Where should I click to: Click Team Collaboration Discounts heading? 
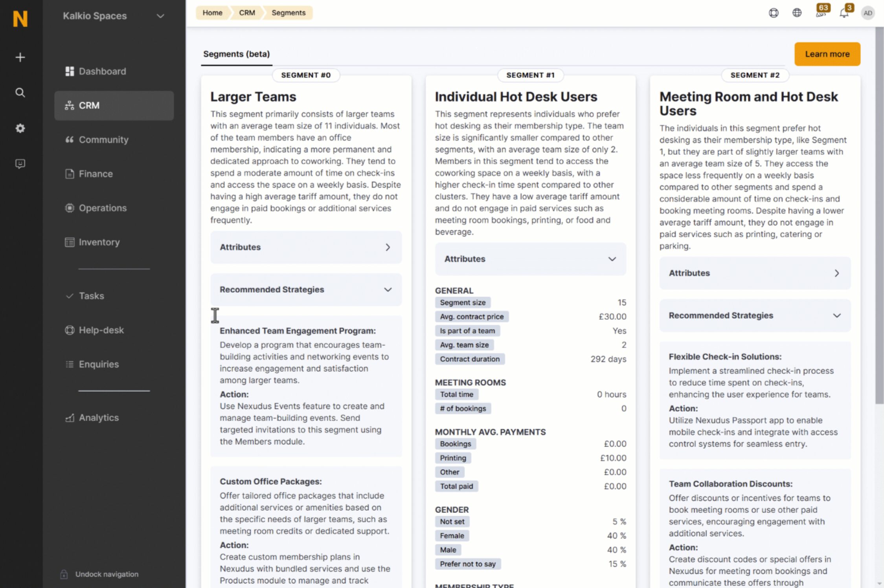[x=730, y=484]
